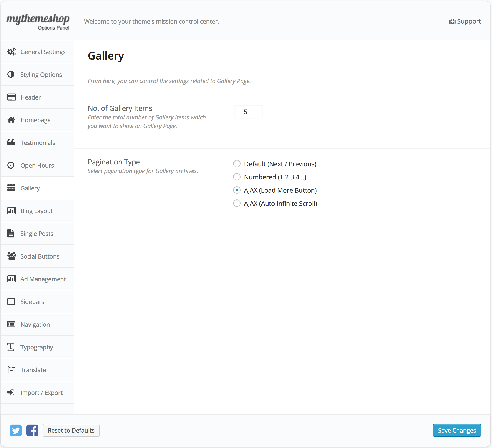Click the General Settings gears icon
Image resolution: width=492 pixels, height=448 pixels.
click(x=11, y=52)
